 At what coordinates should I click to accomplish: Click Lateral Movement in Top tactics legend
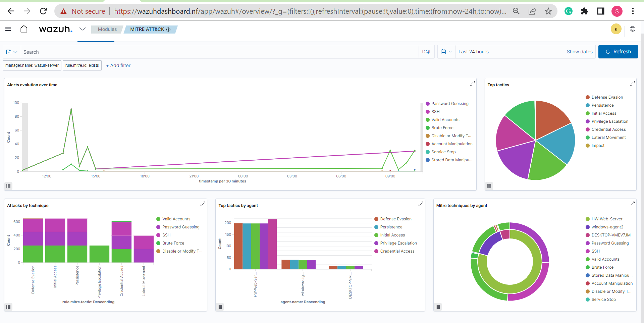pos(608,138)
